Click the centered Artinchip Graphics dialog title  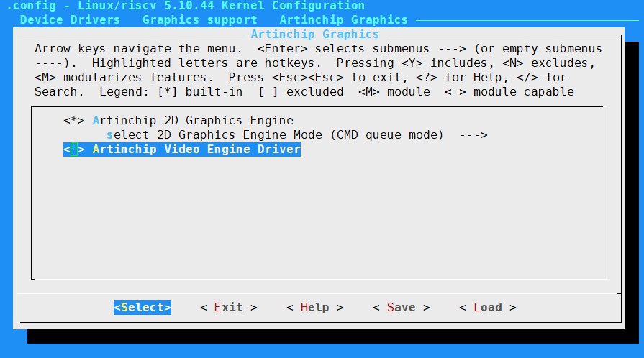[314, 35]
